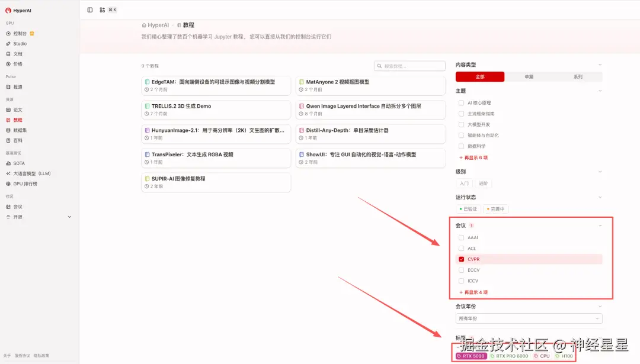Open Studio from the sidebar
This screenshot has width=640, height=364.
[20, 44]
